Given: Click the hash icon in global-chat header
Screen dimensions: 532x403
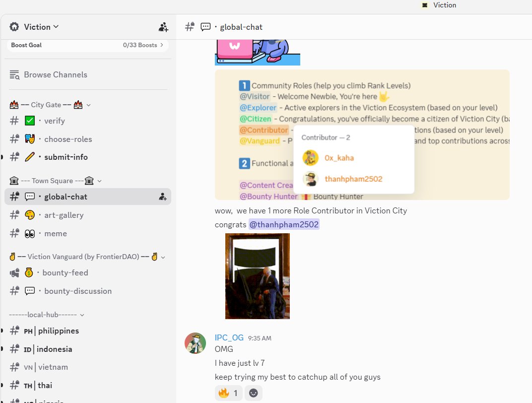Looking at the screenshot, I should coord(190,27).
